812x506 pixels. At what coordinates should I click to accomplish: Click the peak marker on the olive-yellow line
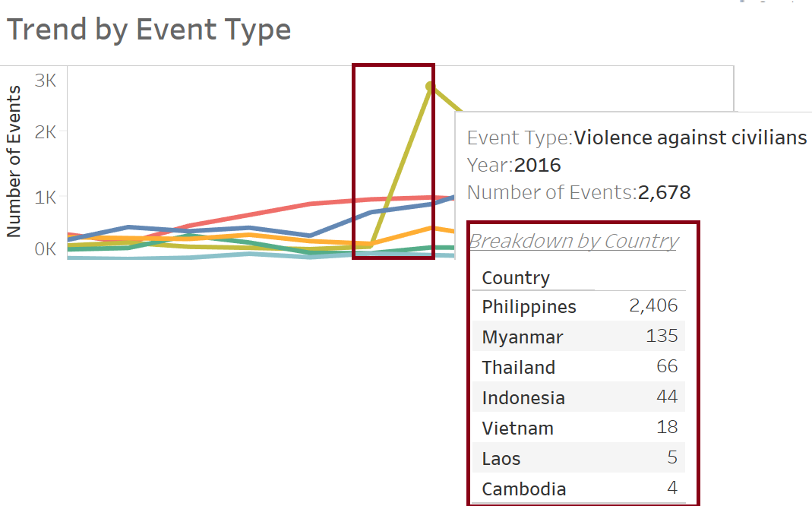(430, 85)
